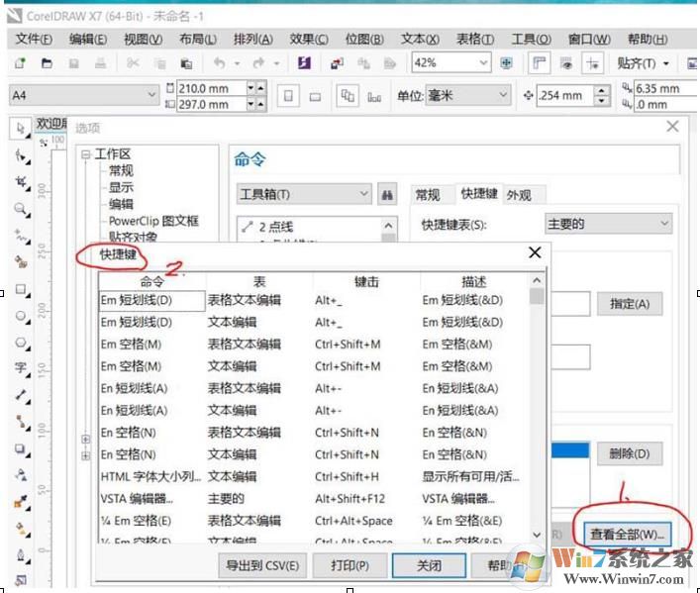Click the 查看全部(W)... button
700x593 pixels.
628,534
